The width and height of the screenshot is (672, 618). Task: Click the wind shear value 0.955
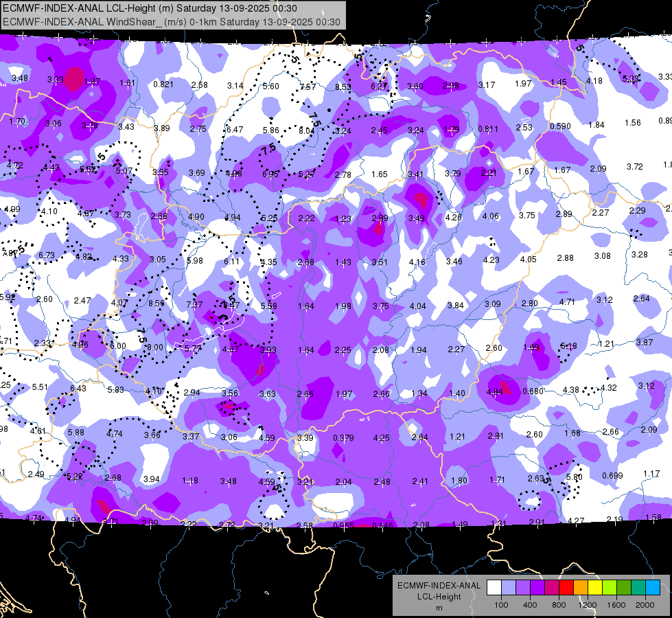[344, 526]
